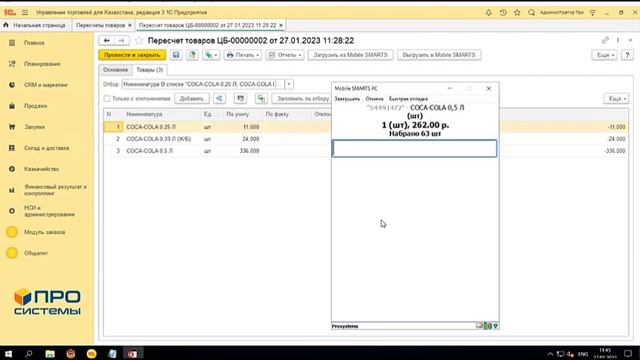Click the post document icon
Viewport: 640px width, 360px height.
pyautogui.click(x=192, y=55)
